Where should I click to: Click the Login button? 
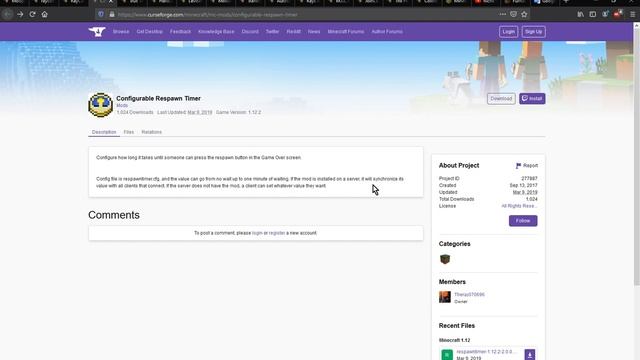click(508, 31)
